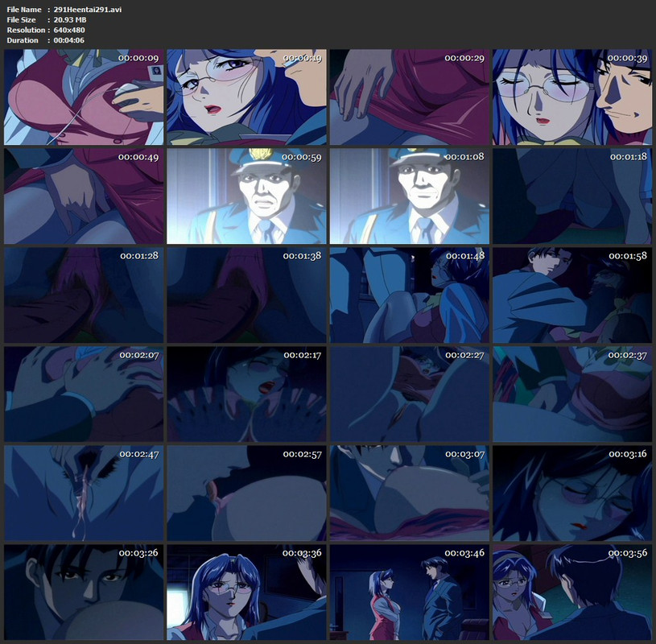This screenshot has width=656, height=644.
Task: Click the resolution value 640x480
Action: point(69,30)
